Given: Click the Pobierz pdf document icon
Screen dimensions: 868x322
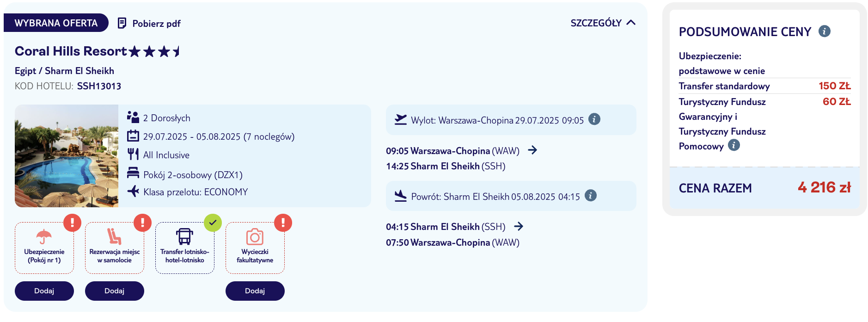Looking at the screenshot, I should [122, 23].
